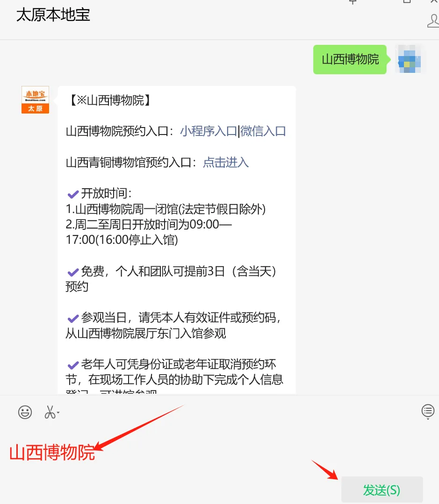Open the contact profile icon at top right
This screenshot has height=504, width=439.
click(x=433, y=21)
